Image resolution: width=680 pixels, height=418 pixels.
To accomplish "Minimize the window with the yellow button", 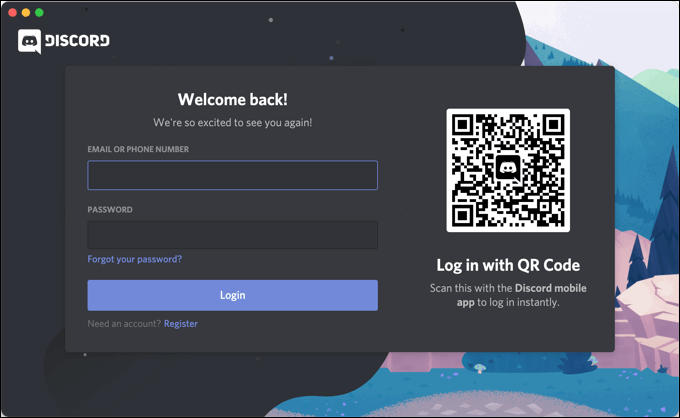I will pos(26,13).
